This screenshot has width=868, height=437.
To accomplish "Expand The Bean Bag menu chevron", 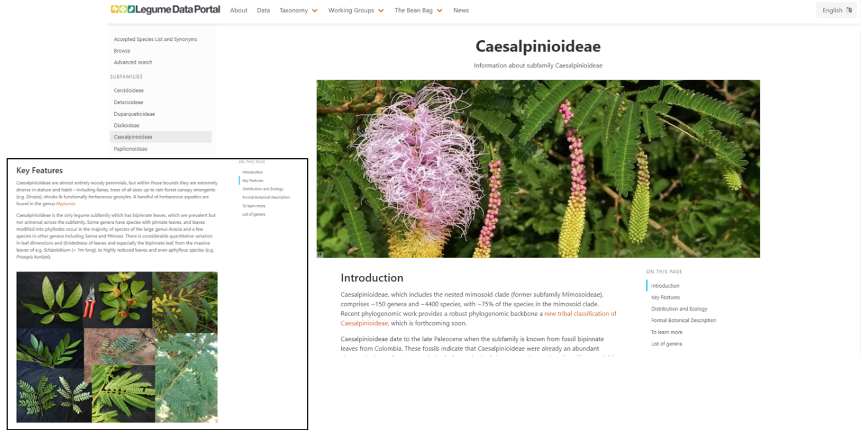I will [440, 10].
